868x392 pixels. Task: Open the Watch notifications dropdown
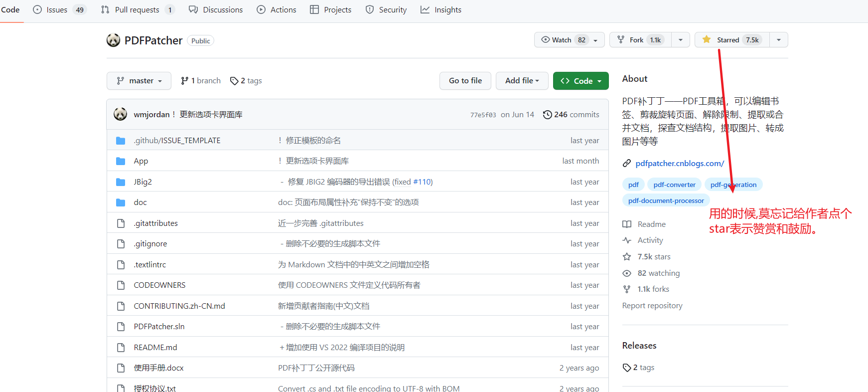(x=569, y=40)
